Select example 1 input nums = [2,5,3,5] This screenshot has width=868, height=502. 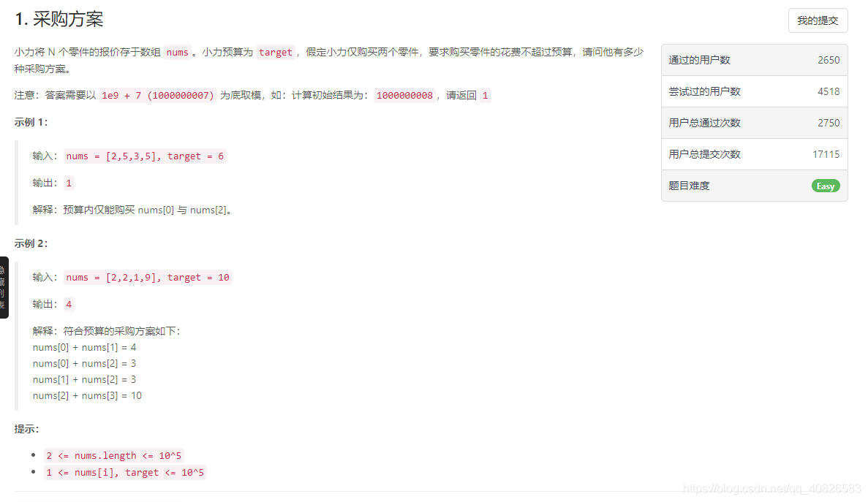point(143,156)
